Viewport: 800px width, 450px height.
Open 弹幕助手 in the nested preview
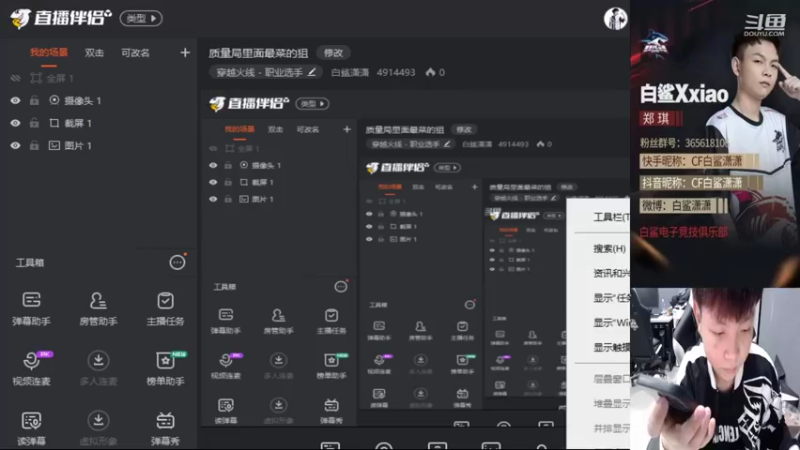point(226,321)
